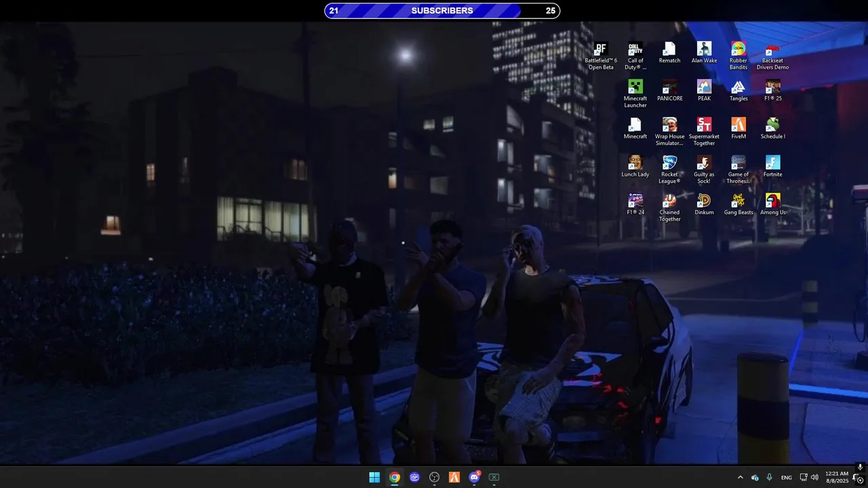Switch to Google Chrome in the taskbar
Image resolution: width=868 pixels, height=488 pixels.
394,477
